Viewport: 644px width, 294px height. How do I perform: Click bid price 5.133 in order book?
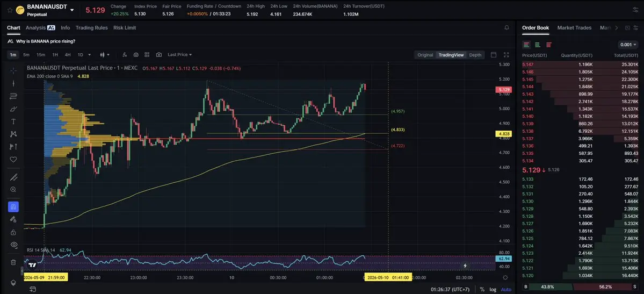[x=528, y=179]
